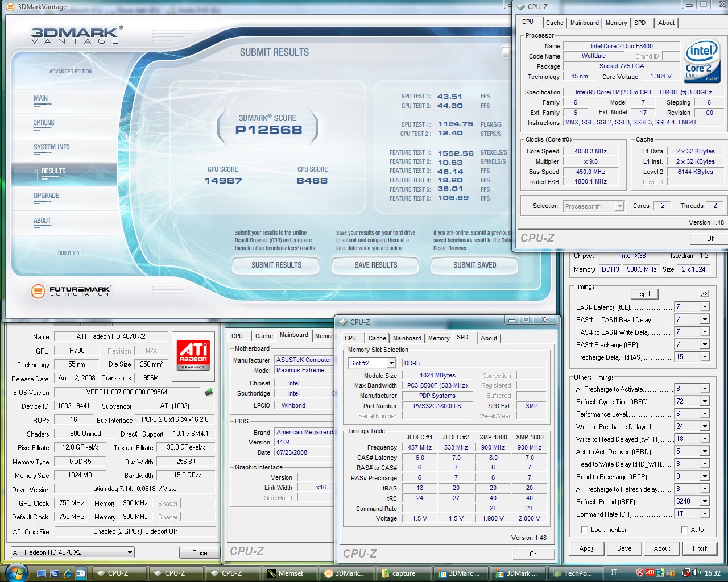The image size is (728, 582).
Task: Click Close in GPU-Z window
Action: tap(200, 552)
